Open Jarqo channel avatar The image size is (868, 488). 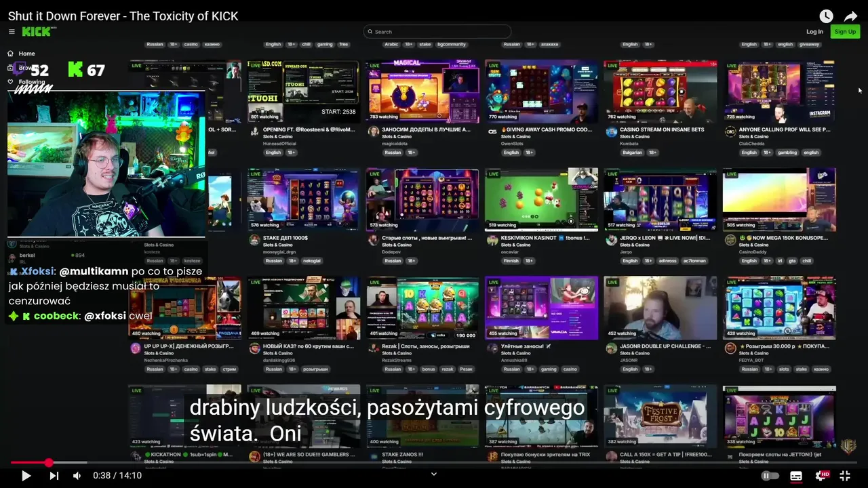point(611,240)
